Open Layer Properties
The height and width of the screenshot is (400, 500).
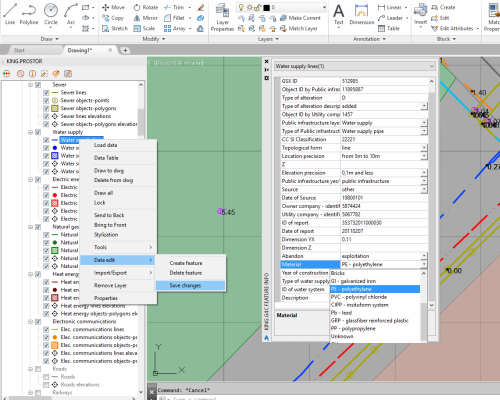click(222, 17)
